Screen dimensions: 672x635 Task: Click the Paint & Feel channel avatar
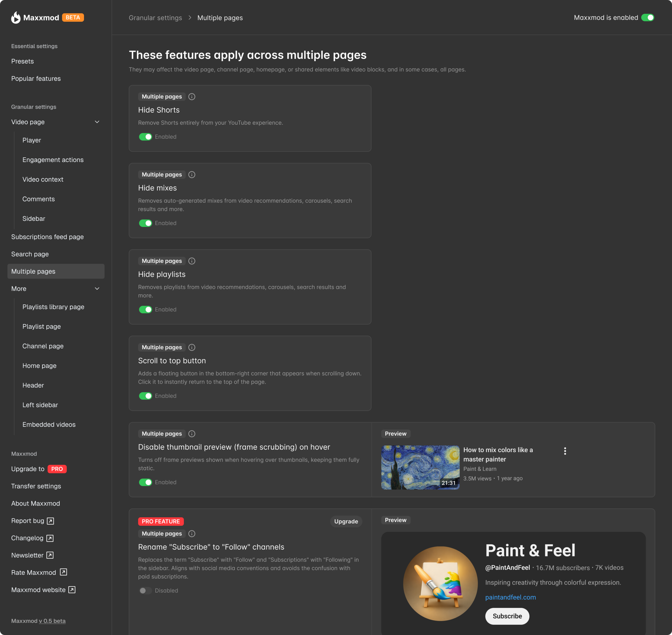(x=440, y=584)
